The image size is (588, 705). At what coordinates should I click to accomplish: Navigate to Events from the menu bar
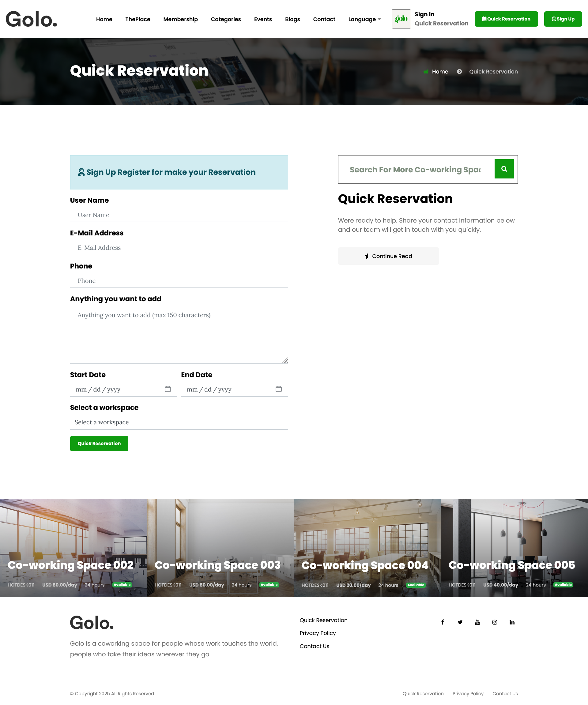(x=263, y=19)
